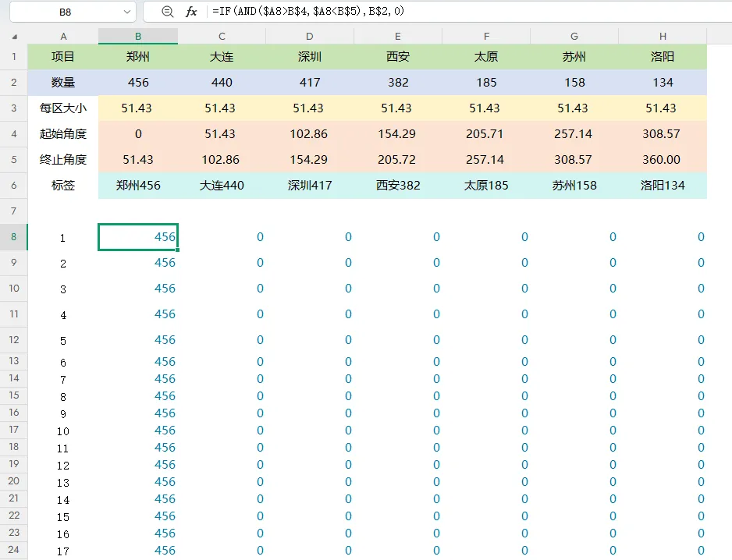Click the fx insert function icon
Viewport: 732px width, 560px height.
coord(191,12)
